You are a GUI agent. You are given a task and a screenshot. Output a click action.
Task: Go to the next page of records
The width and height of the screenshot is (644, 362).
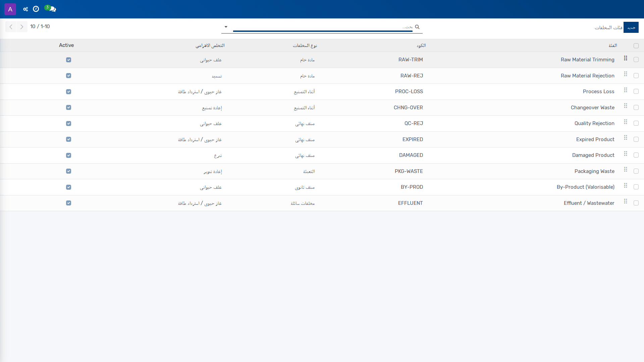pos(22,27)
